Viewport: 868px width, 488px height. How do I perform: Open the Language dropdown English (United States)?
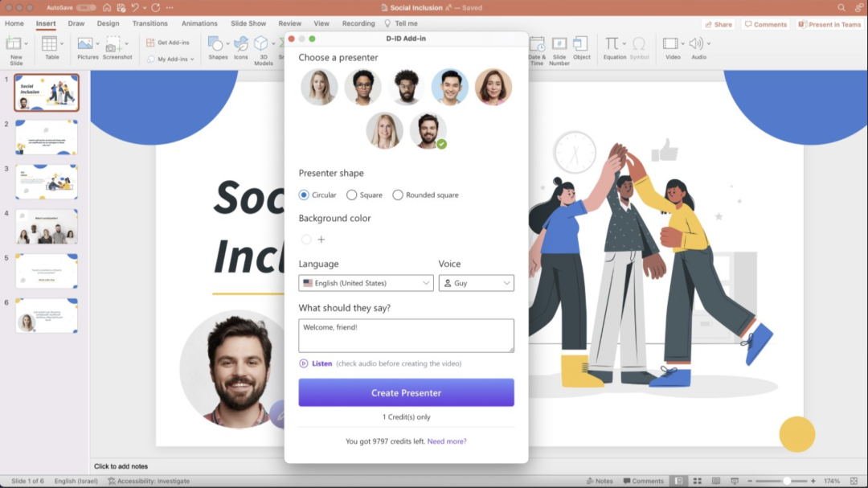(366, 283)
